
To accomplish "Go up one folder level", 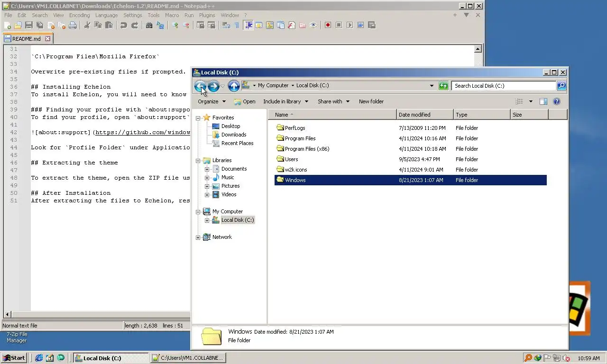I will (234, 86).
